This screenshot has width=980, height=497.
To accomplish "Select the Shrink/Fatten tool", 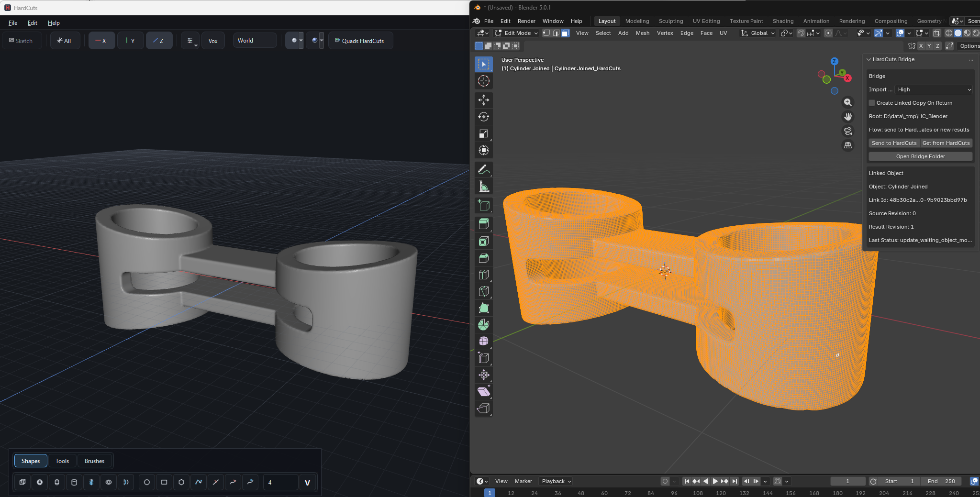I will 484,375.
